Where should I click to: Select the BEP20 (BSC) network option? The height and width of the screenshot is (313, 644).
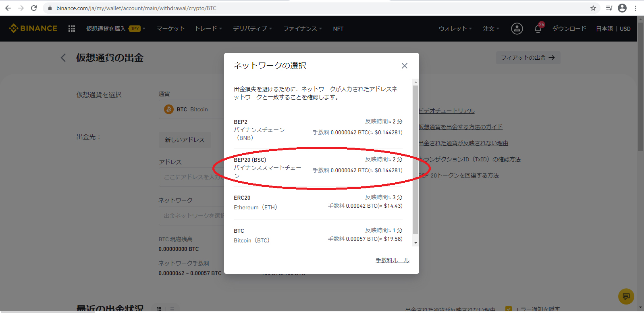318,167
